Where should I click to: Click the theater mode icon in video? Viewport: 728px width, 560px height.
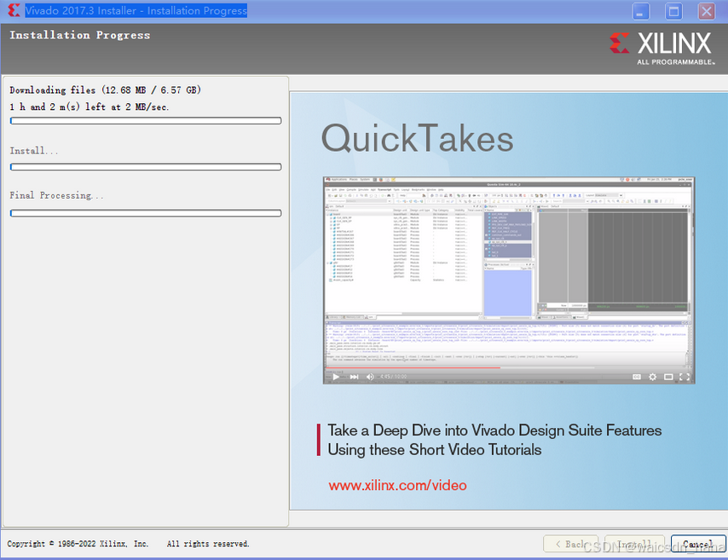pyautogui.click(x=668, y=377)
